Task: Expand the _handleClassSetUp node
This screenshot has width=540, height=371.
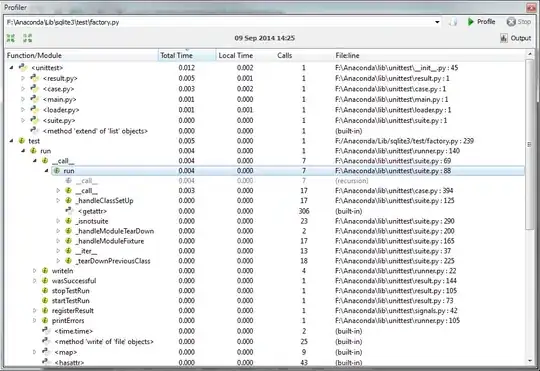Action: click(x=58, y=200)
